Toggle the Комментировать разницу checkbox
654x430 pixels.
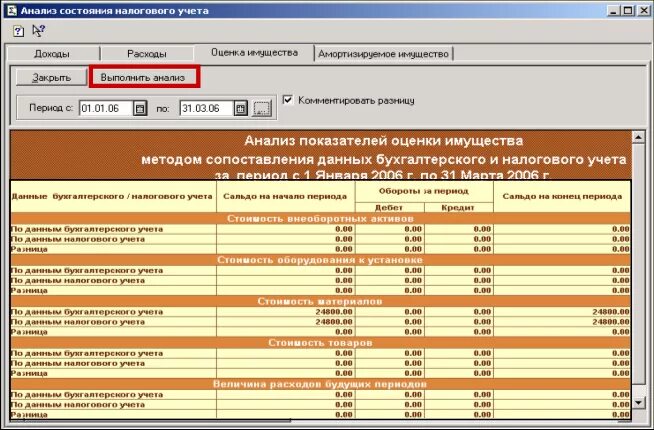click(x=288, y=100)
